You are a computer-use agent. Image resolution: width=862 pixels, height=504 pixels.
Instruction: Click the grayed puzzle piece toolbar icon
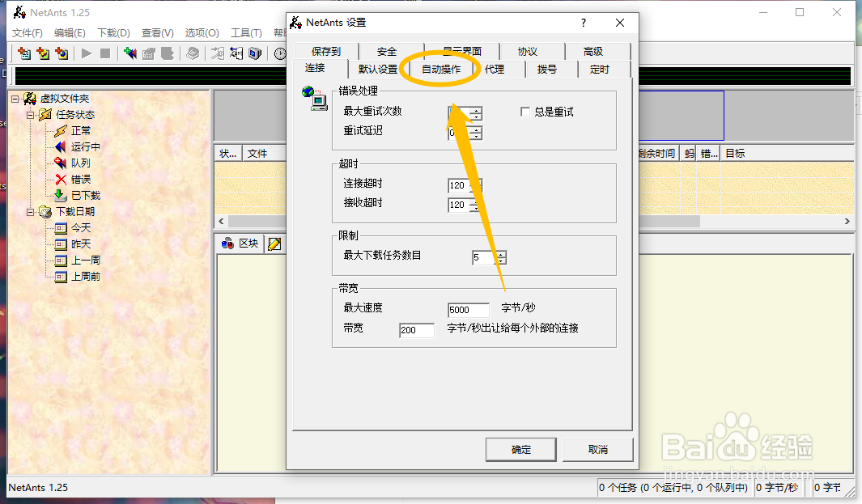click(x=168, y=53)
